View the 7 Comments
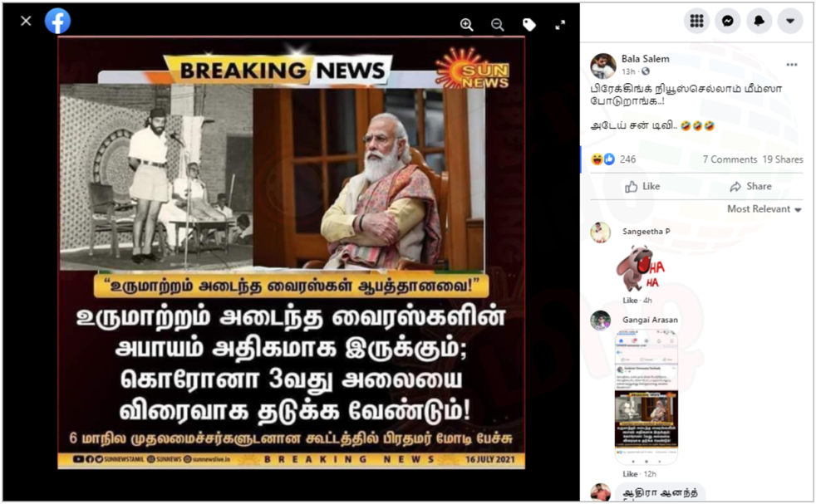Screen dimensions: 816x504 click(730, 159)
